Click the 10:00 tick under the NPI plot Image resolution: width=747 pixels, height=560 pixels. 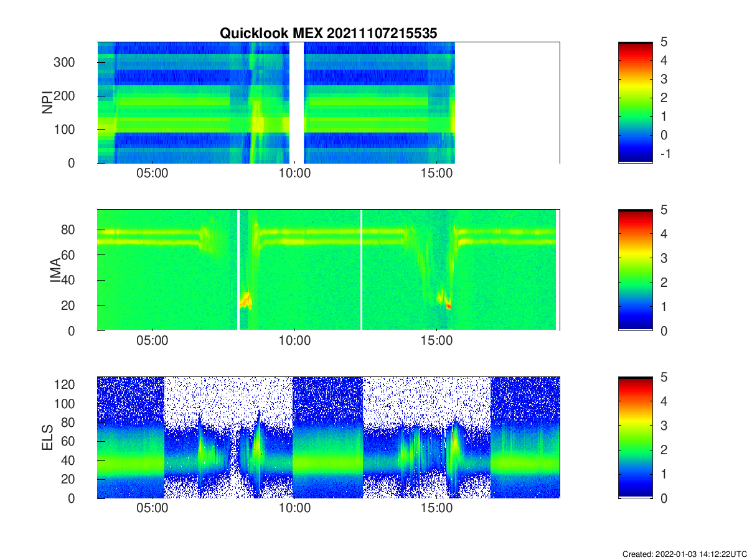[294, 172]
